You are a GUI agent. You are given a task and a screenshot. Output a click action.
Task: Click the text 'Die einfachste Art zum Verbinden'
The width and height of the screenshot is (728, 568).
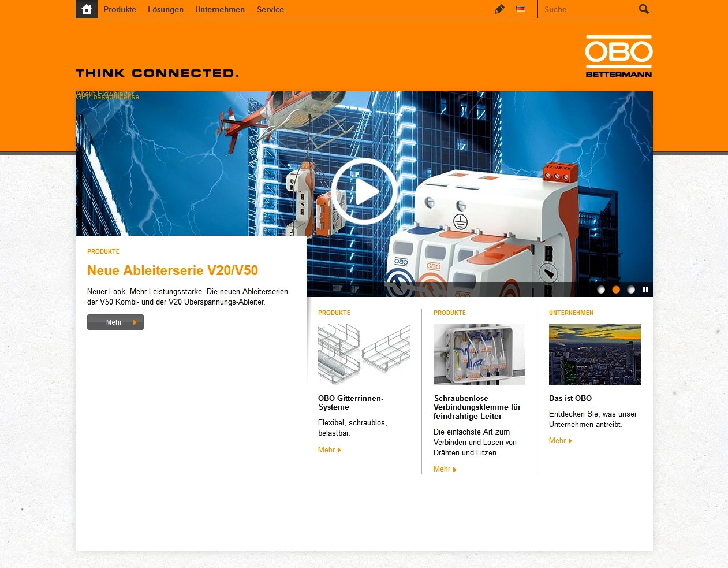[475, 443]
